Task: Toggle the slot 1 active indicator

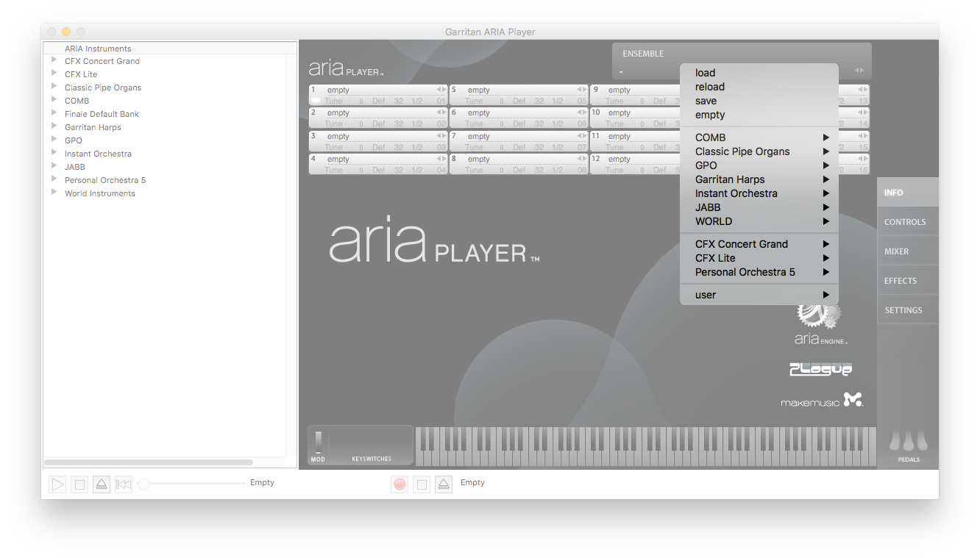Action: (316, 101)
